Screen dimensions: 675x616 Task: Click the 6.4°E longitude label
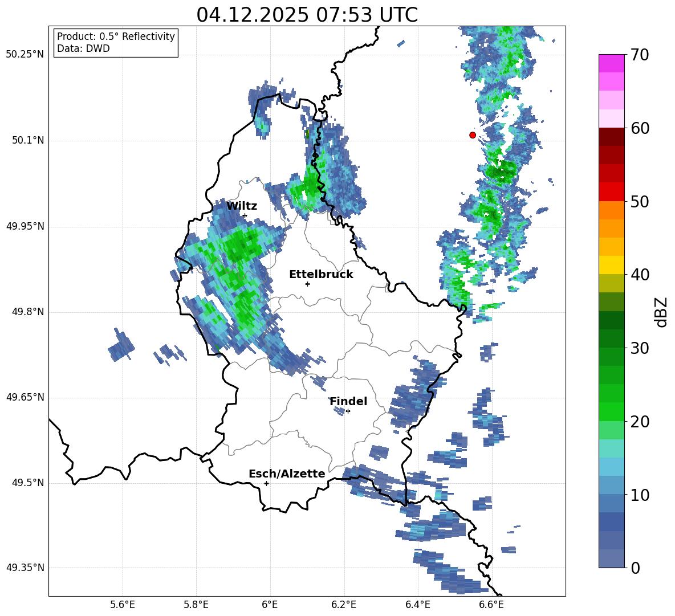417,605
